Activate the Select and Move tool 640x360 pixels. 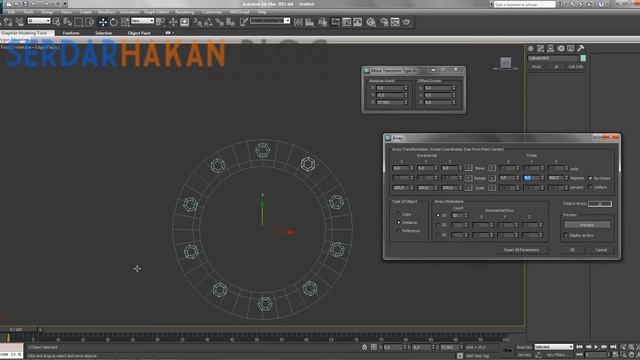click(x=102, y=22)
